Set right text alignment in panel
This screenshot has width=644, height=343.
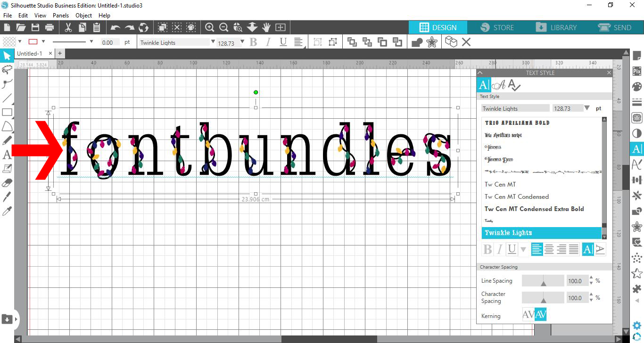click(561, 249)
